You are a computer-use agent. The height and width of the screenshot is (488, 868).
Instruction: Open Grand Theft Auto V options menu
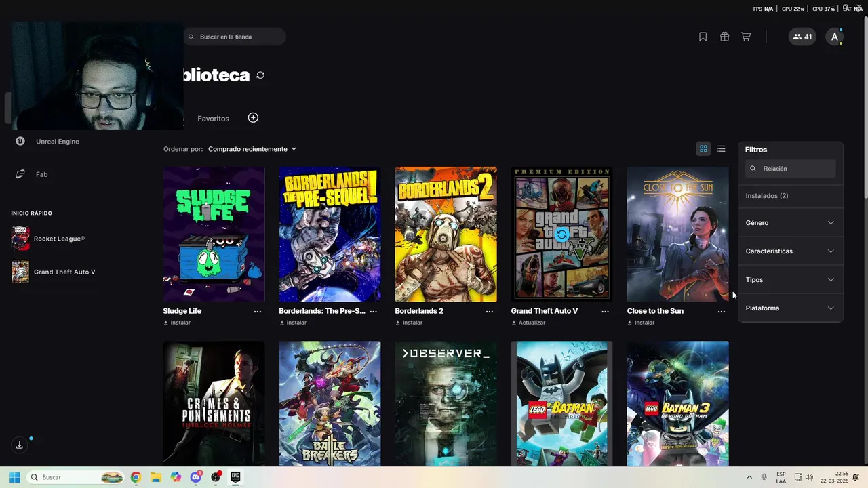(x=606, y=312)
